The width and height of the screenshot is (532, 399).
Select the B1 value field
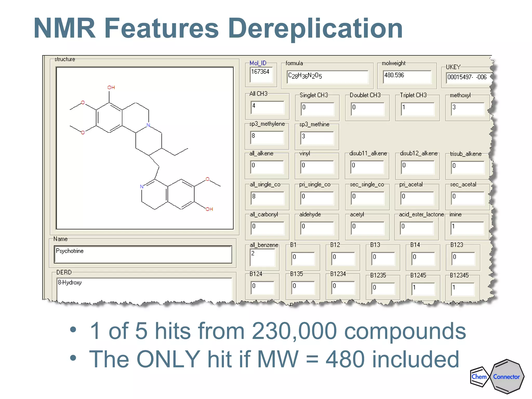pos(303,258)
